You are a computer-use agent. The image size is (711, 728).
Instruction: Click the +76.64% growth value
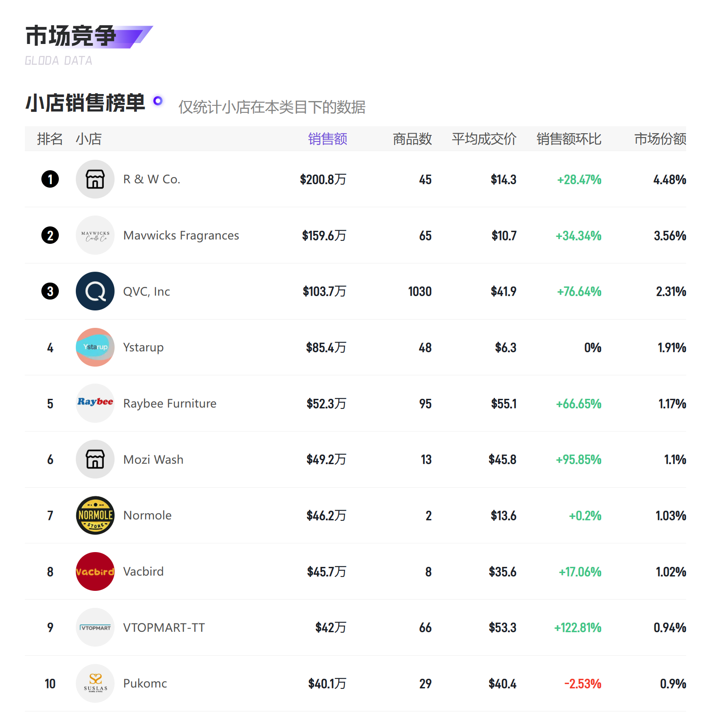[x=579, y=291]
